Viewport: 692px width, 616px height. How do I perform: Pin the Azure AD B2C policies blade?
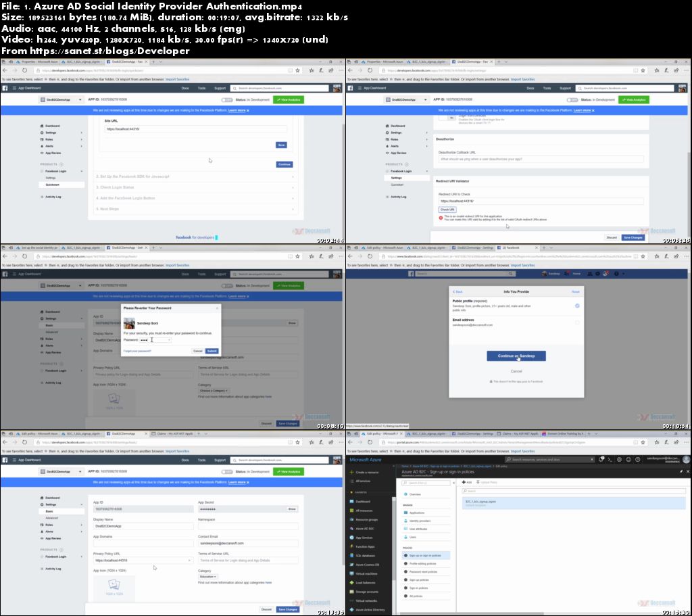[x=681, y=471]
